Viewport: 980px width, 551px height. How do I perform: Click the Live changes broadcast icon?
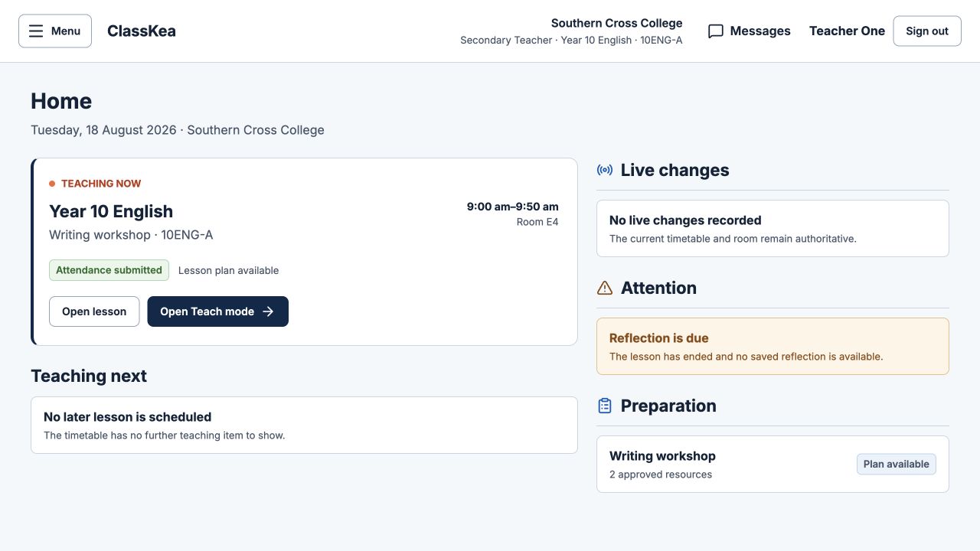coord(605,170)
